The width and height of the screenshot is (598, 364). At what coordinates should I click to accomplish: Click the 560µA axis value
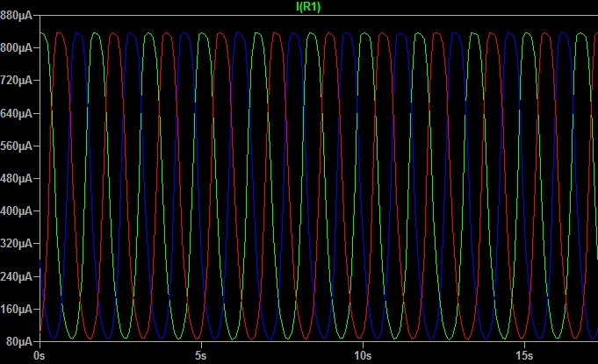(17, 146)
